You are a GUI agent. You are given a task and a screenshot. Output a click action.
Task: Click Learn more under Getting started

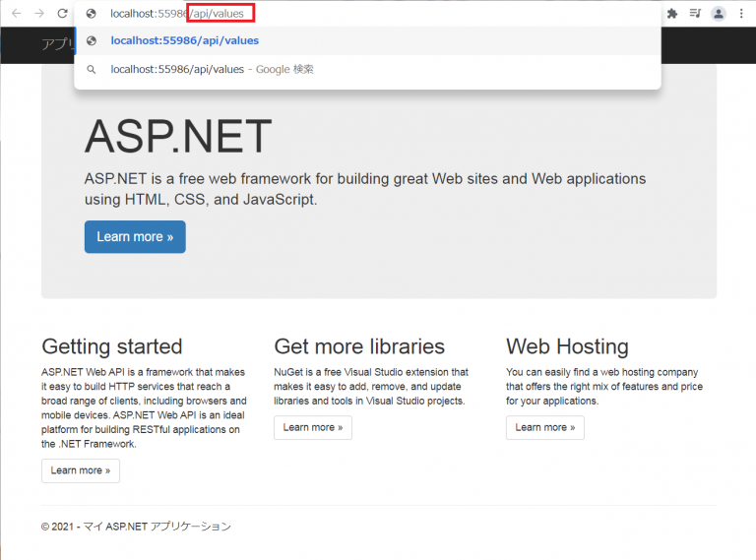tap(81, 470)
